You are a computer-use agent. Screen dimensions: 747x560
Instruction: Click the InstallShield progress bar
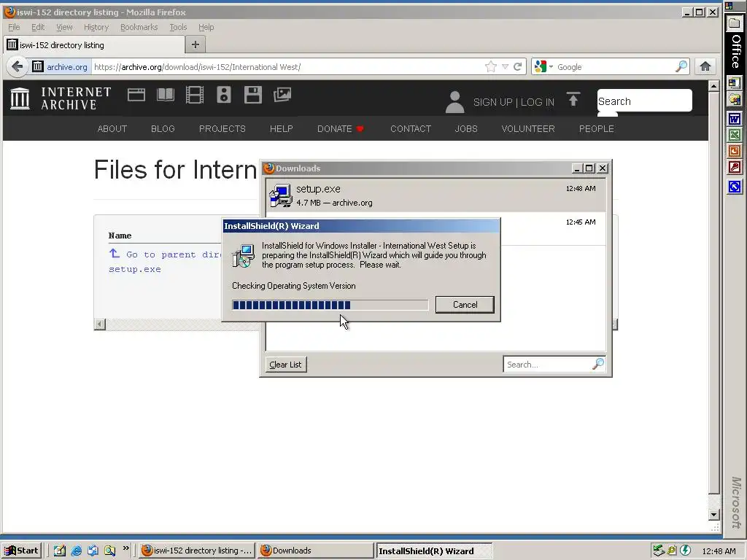[x=330, y=305]
